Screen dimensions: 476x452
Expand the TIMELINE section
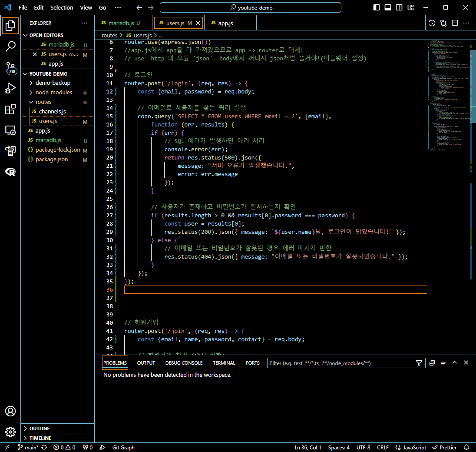pyautogui.click(x=58, y=438)
